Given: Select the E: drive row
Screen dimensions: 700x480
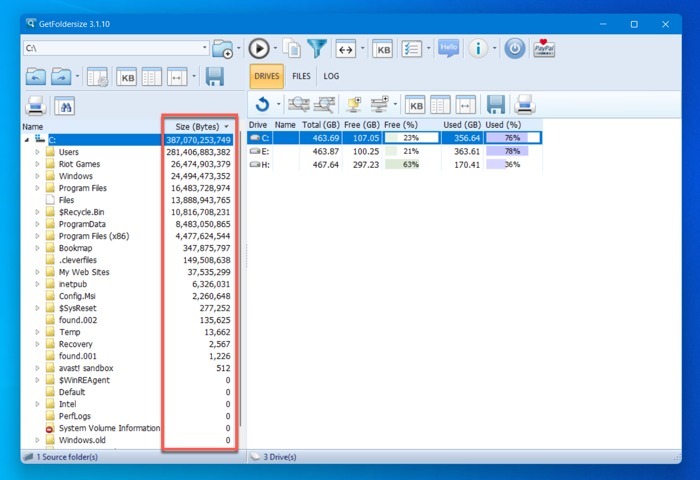Looking at the screenshot, I should coord(395,151).
